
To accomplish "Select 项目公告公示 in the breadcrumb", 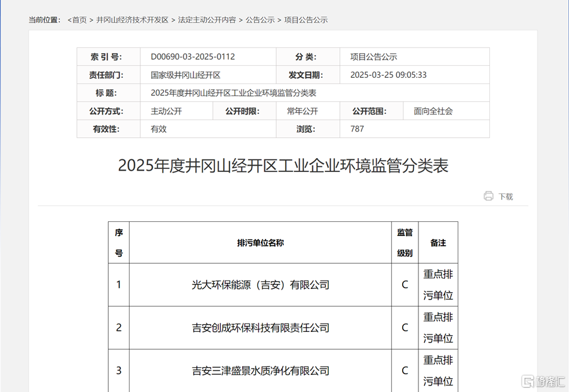I will pos(306,20).
